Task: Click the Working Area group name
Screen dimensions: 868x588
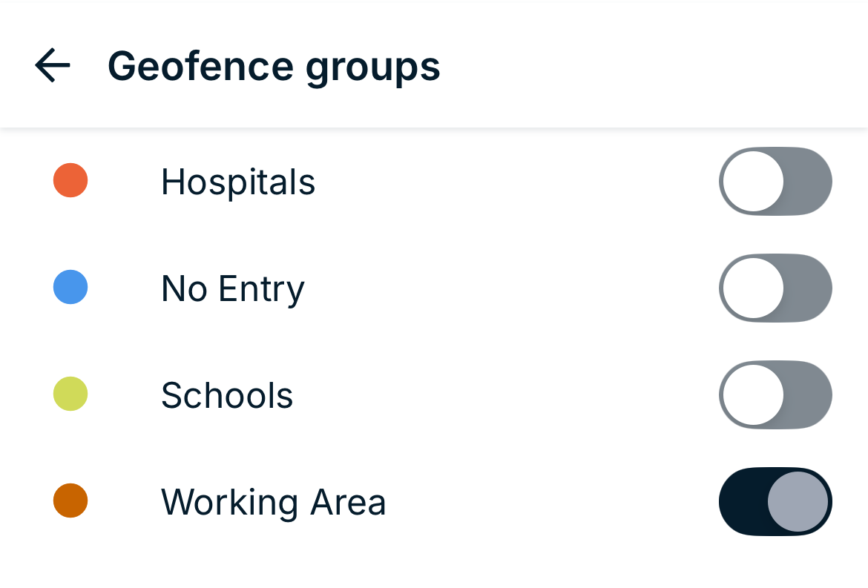Action: (274, 502)
